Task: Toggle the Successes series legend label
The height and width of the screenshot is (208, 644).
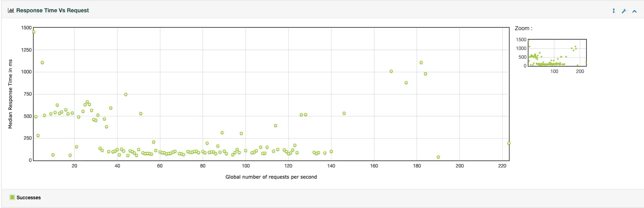Action: [x=29, y=198]
